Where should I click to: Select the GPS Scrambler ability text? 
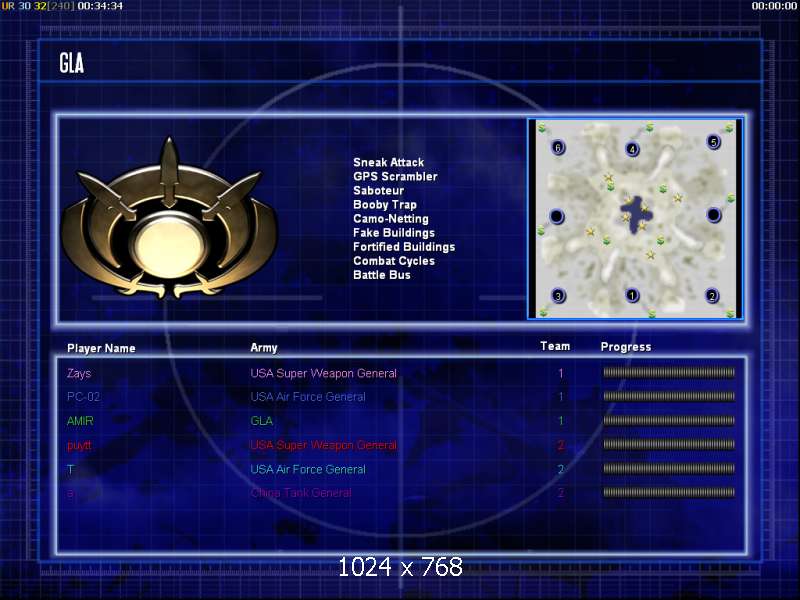pyautogui.click(x=395, y=177)
